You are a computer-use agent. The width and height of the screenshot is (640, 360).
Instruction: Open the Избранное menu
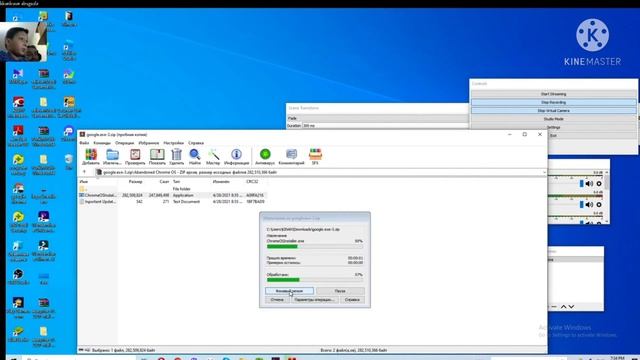(x=149, y=143)
